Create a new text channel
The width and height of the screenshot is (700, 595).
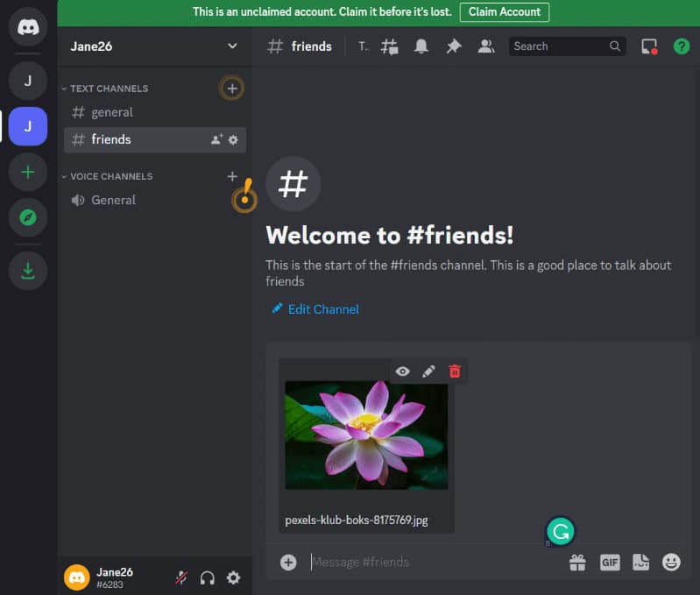[231, 89]
